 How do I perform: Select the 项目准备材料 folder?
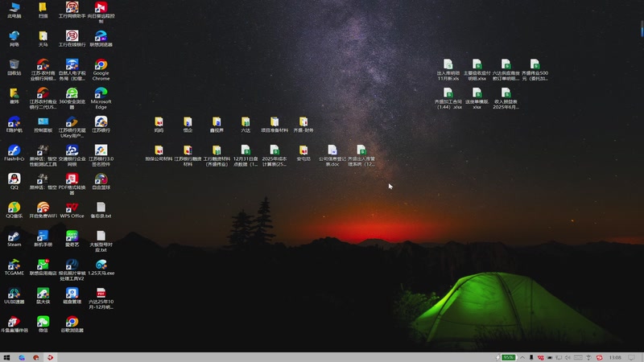point(275,124)
